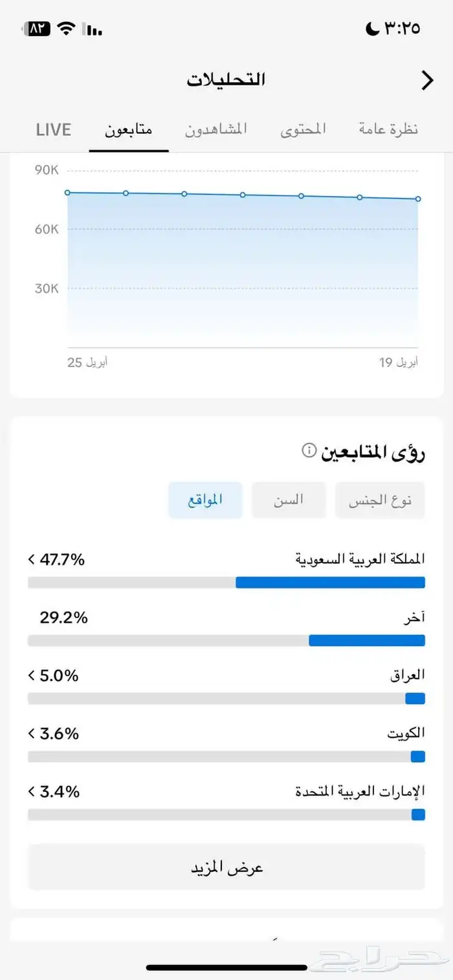The height and width of the screenshot is (980, 453).
Task: Tap the Wi-Fi icon in status bar
Action: click(65, 28)
